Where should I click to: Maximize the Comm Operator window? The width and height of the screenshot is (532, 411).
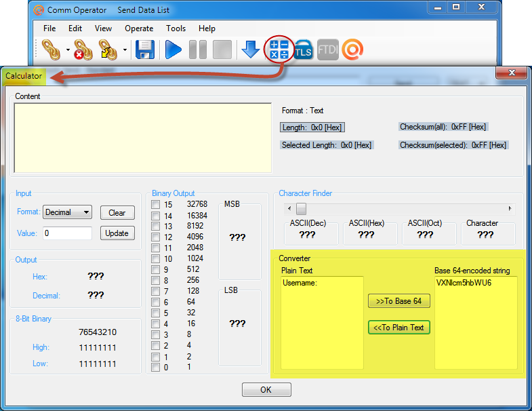click(456, 7)
